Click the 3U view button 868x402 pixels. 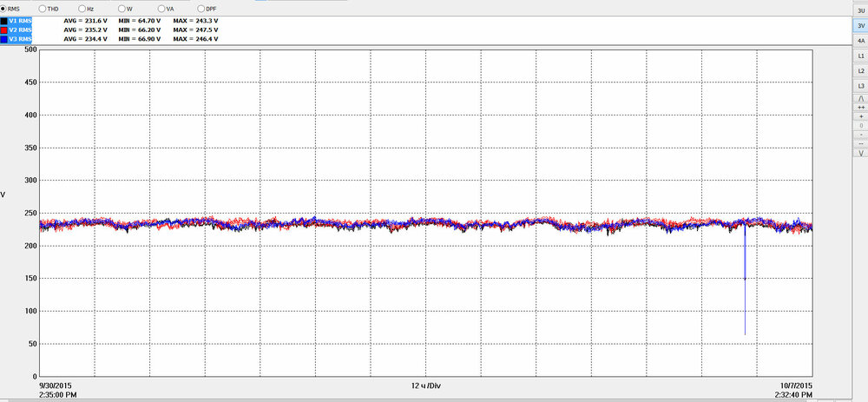coord(860,10)
